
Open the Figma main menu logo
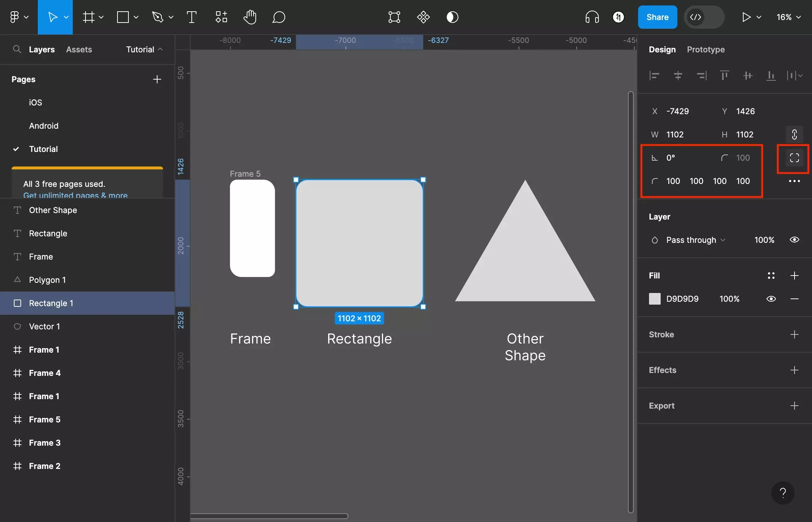pos(15,17)
